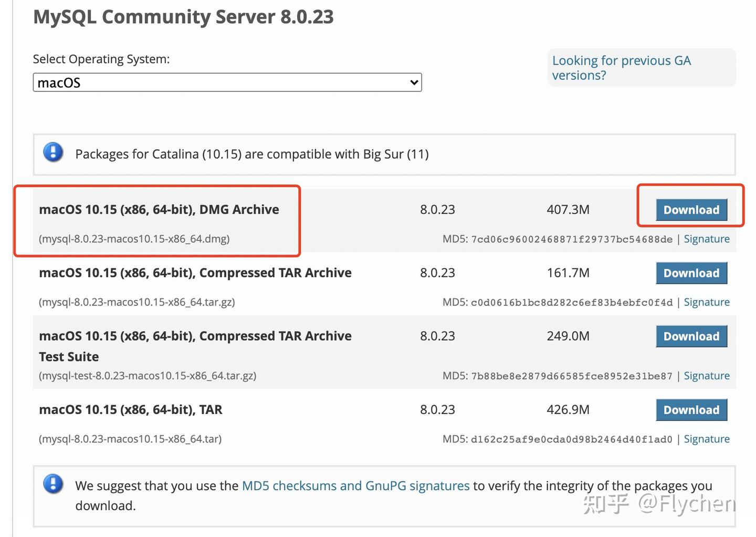The width and height of the screenshot is (756, 537).
Task: Open the Signature link for the 426.9M TAR
Action: 706,439
